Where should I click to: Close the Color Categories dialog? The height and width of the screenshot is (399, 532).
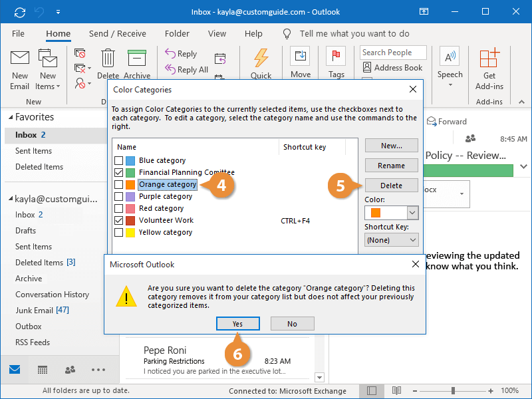tap(413, 89)
